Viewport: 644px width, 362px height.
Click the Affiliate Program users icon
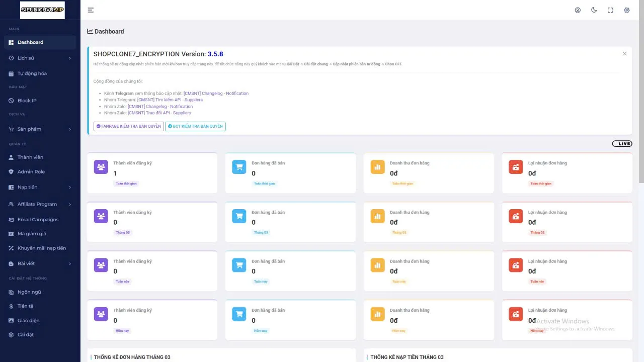click(x=11, y=205)
